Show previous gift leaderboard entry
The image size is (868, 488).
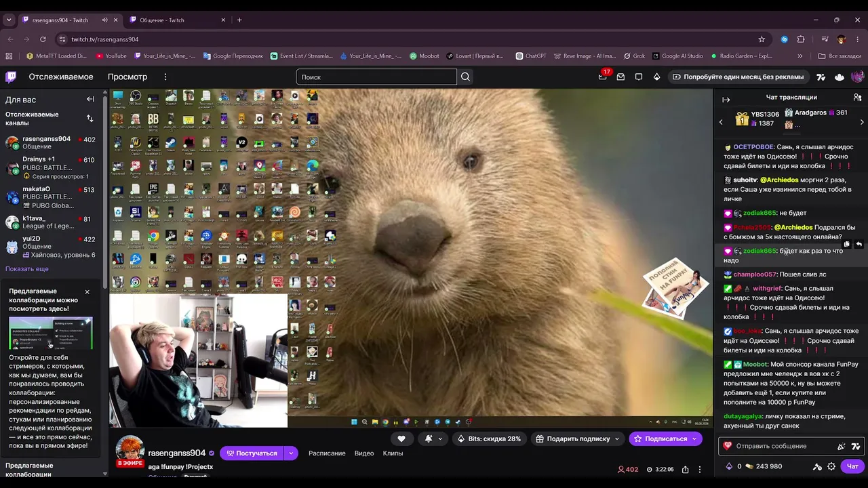pos(721,122)
